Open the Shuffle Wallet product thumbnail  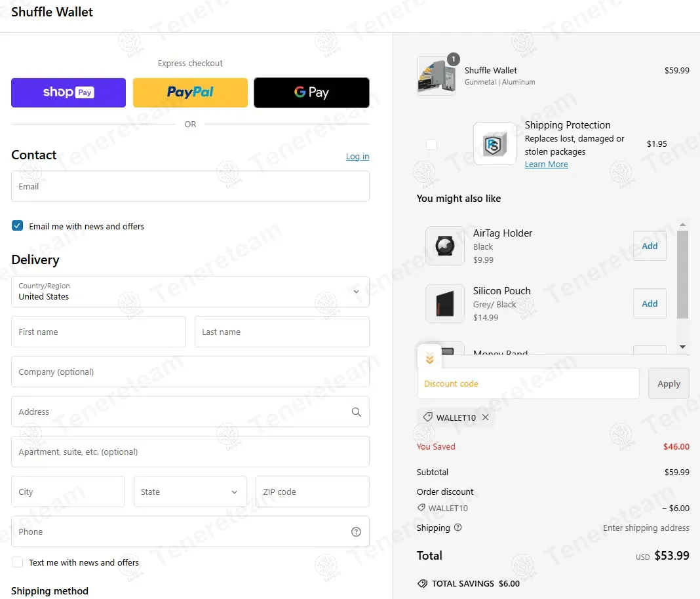click(436, 76)
